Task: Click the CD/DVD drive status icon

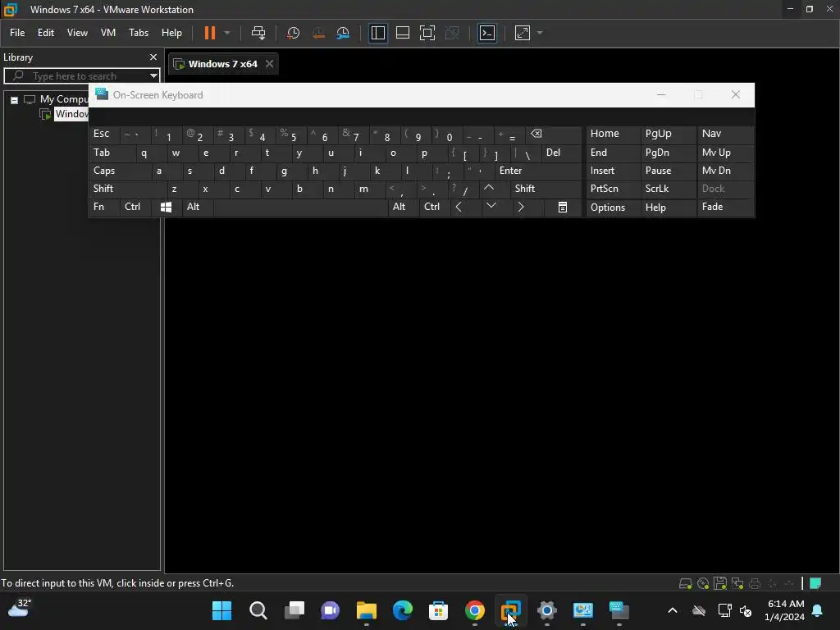Action: coord(703,583)
